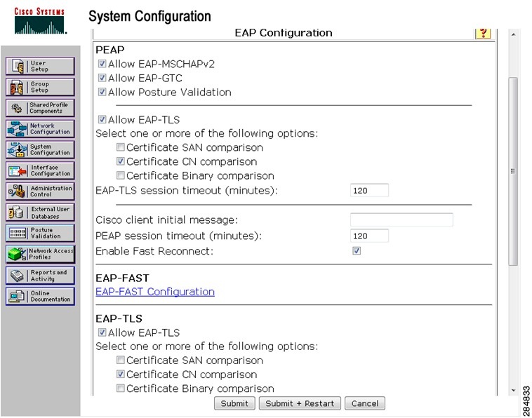Uncheck Allow EAP-MSCHAPv2 checkbox
The height and width of the screenshot is (418, 532).
coord(102,64)
